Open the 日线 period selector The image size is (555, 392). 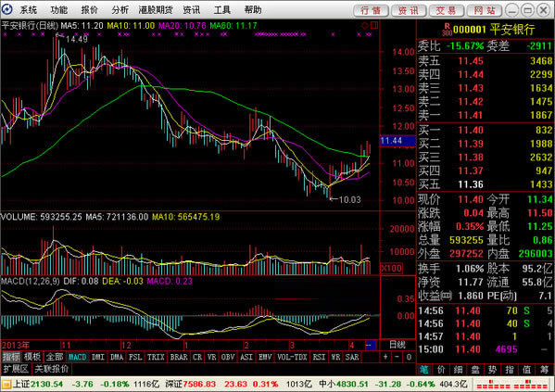click(x=397, y=345)
